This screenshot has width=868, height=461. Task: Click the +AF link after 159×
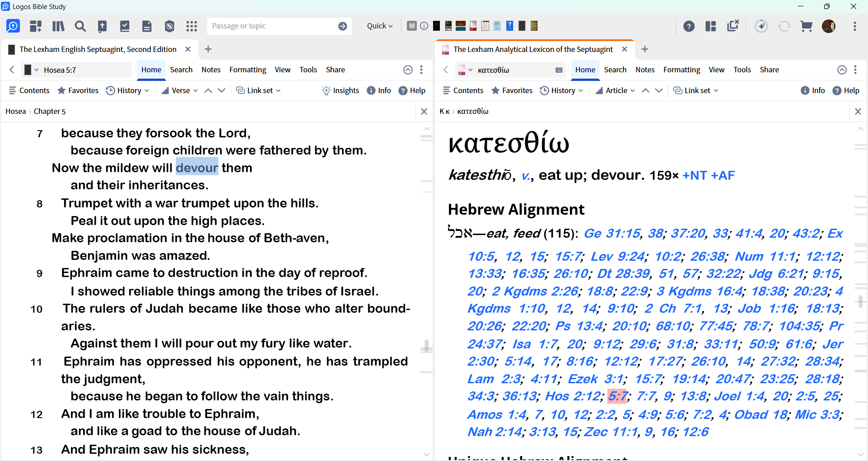[x=723, y=175]
